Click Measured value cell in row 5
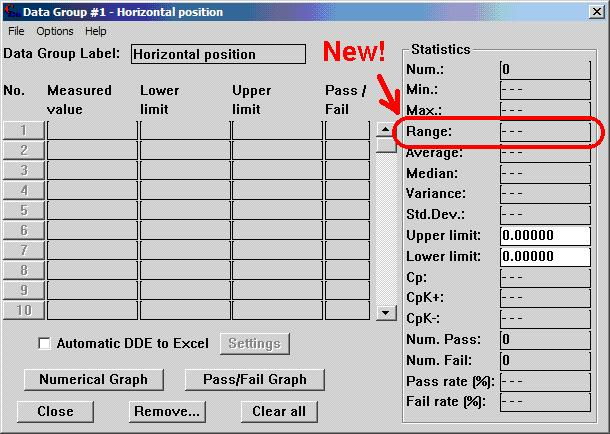Screen dimensions: 610x434 (92, 210)
